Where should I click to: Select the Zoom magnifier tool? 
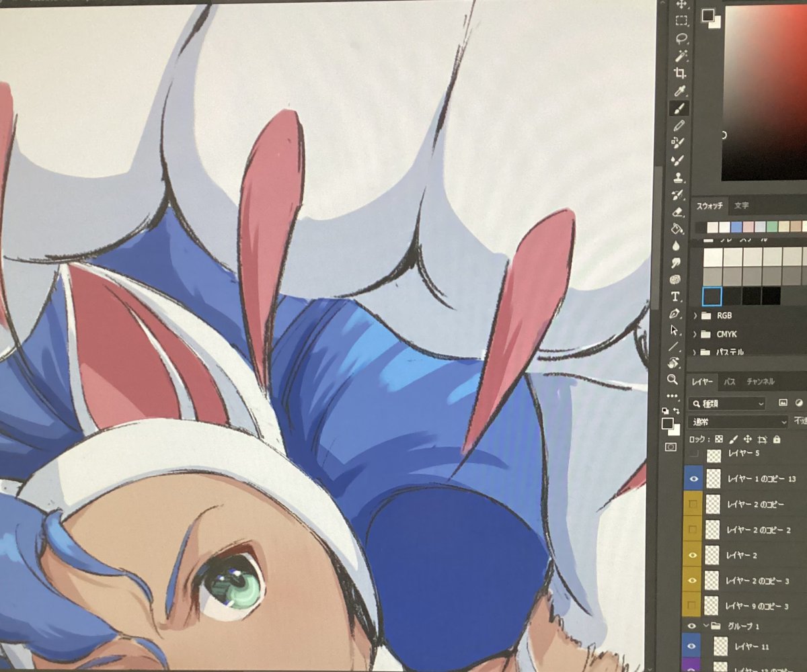point(673,380)
